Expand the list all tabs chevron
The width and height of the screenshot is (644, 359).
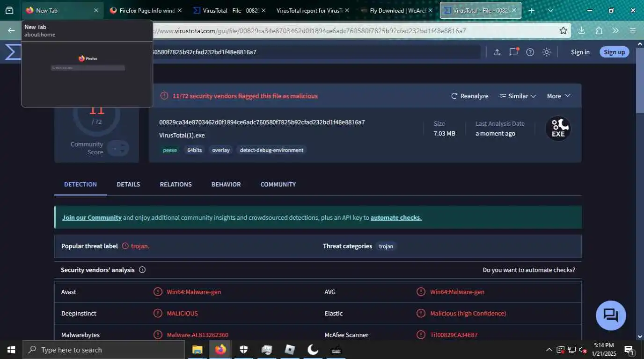(550, 10)
